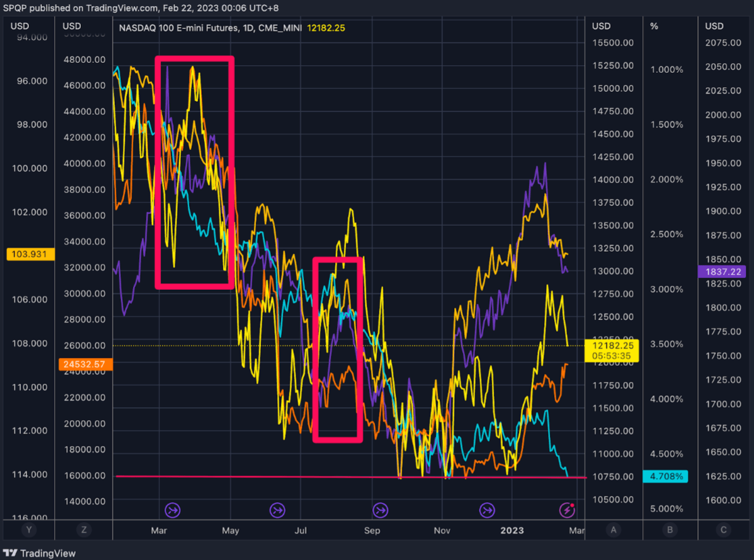
Task: Toggle the A price scale button
Action: [x=613, y=530]
